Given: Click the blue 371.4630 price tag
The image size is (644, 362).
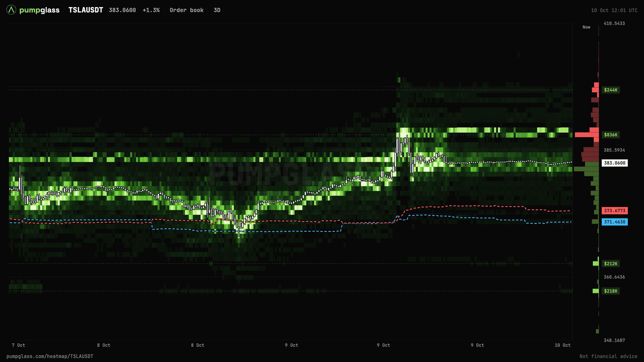Looking at the screenshot, I should pyautogui.click(x=614, y=222).
